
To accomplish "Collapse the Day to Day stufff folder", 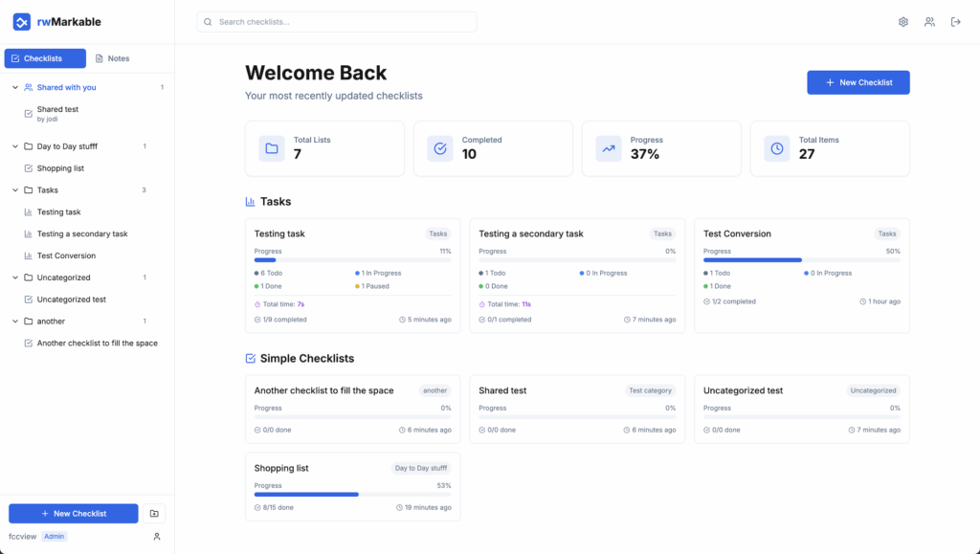I will (15, 146).
